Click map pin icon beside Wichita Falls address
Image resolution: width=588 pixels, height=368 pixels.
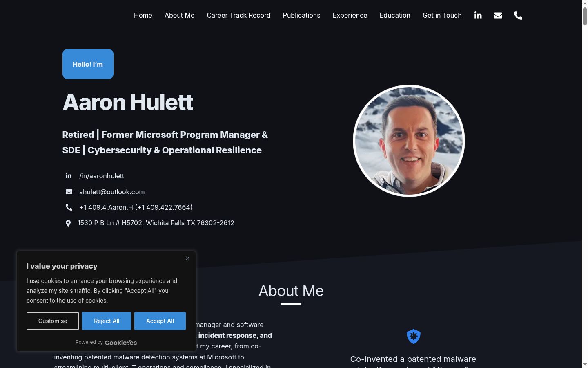tap(68, 223)
